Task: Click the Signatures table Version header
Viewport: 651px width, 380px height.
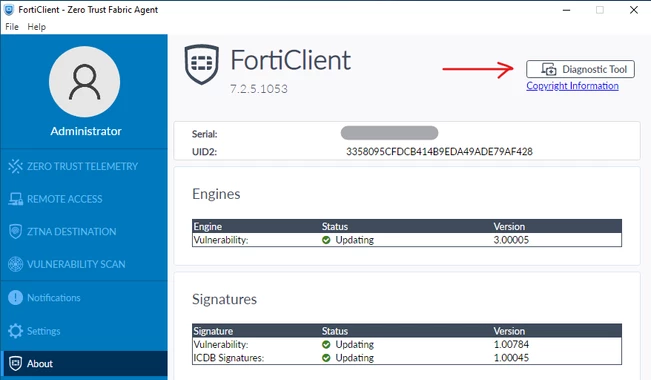Action: coord(509,331)
